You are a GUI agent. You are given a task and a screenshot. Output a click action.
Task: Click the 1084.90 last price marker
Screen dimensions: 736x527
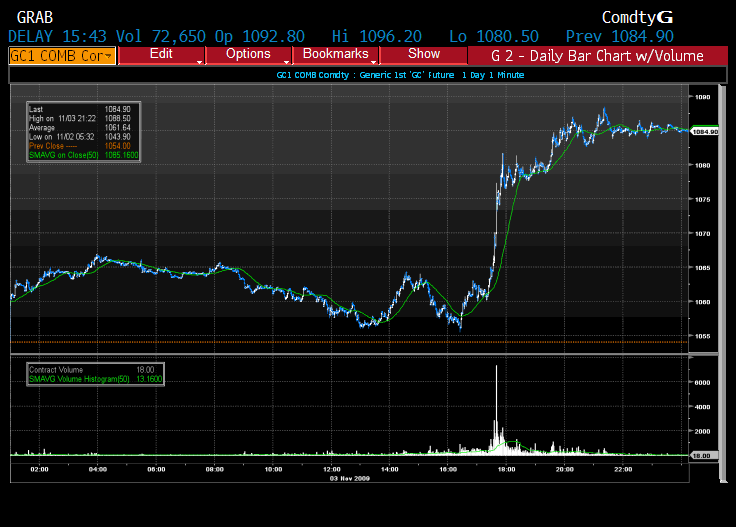click(x=705, y=131)
